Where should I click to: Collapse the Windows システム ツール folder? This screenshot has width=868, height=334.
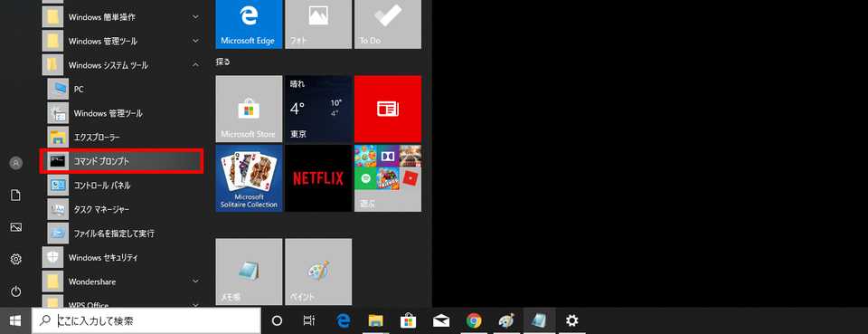pos(122,65)
